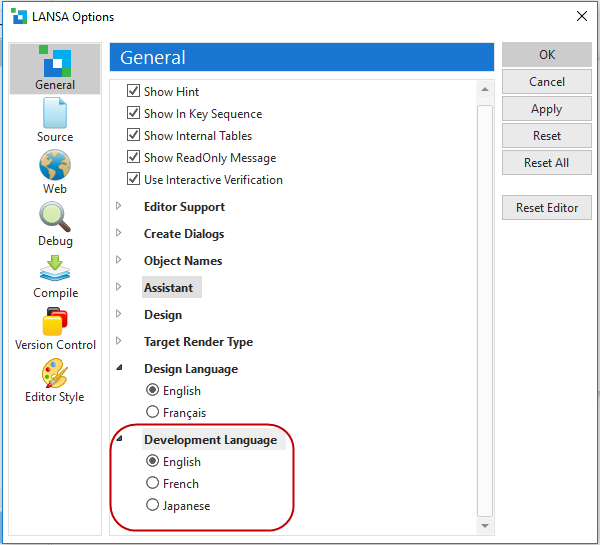Uncheck the Show Hint checkbox
This screenshot has height=545, width=600.
pos(135,92)
